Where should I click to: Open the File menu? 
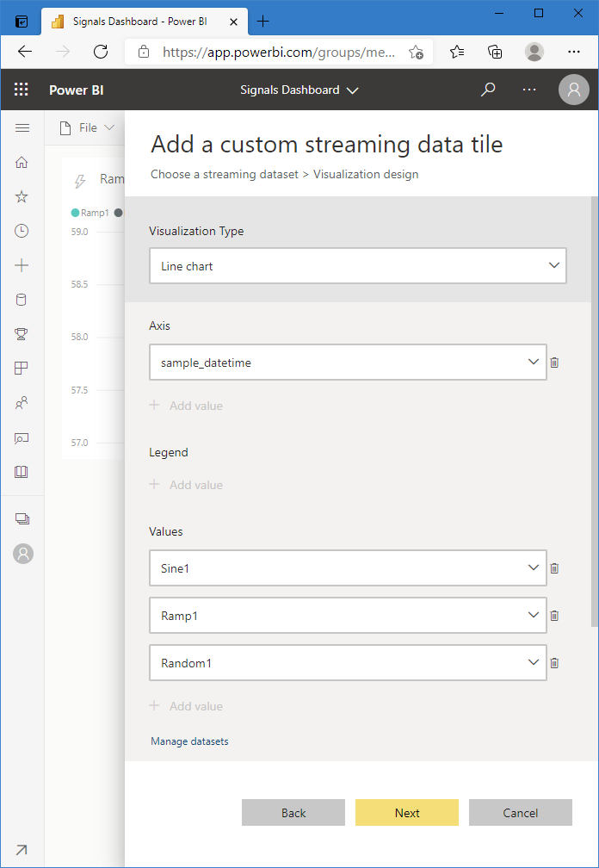(x=89, y=127)
